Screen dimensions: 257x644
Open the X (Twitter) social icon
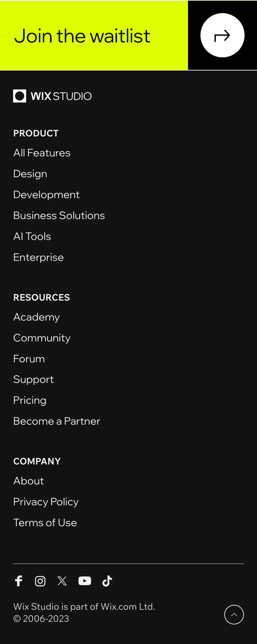click(62, 581)
